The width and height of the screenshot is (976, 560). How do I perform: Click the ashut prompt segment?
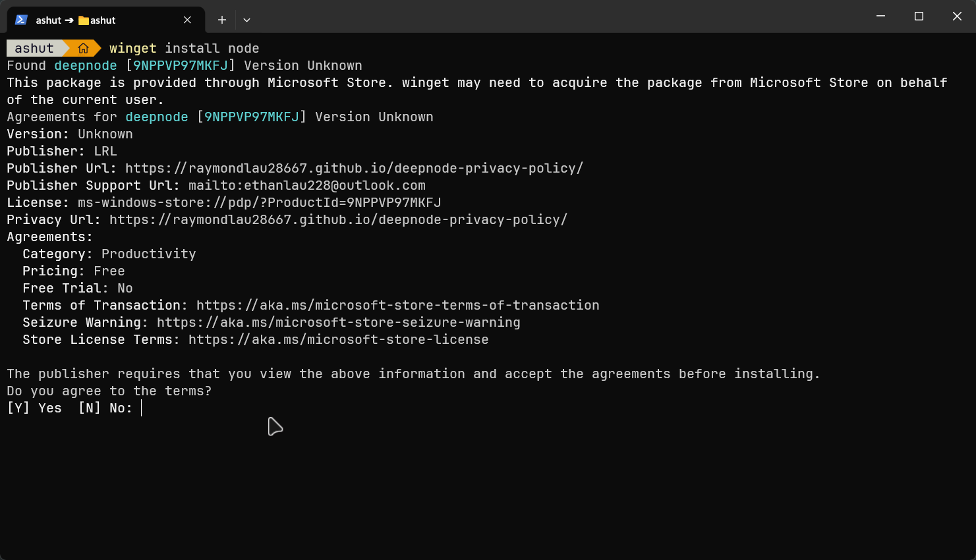[33, 47]
